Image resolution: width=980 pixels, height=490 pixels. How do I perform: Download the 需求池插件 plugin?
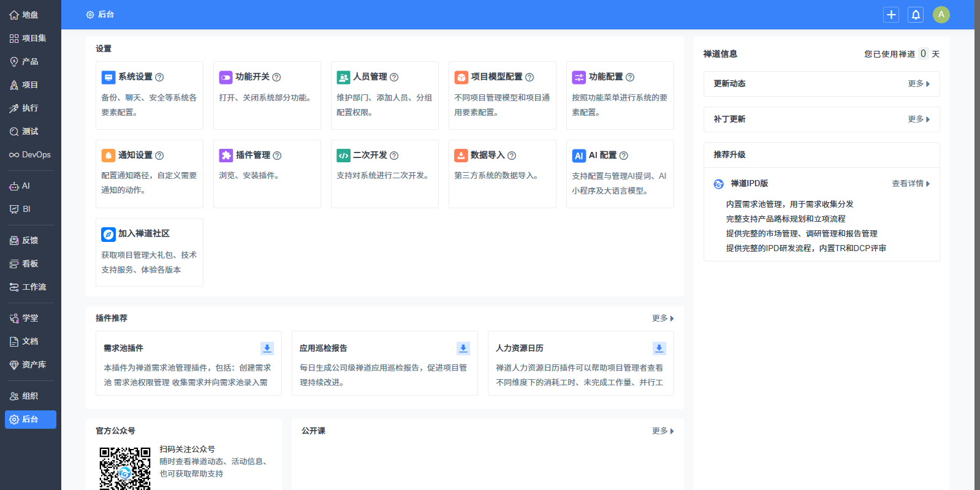pos(267,348)
